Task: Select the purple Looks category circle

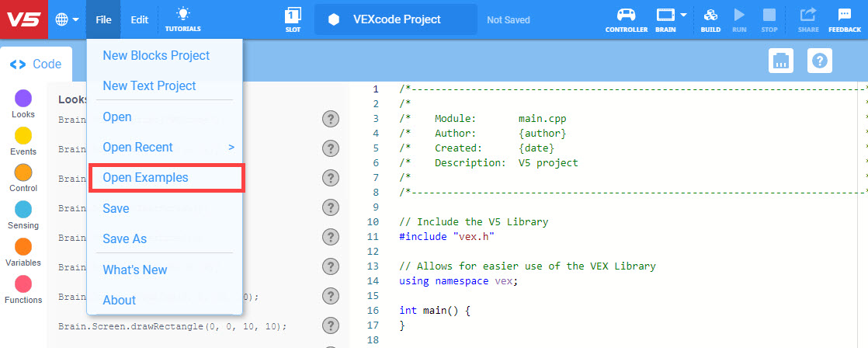Action: tap(23, 98)
